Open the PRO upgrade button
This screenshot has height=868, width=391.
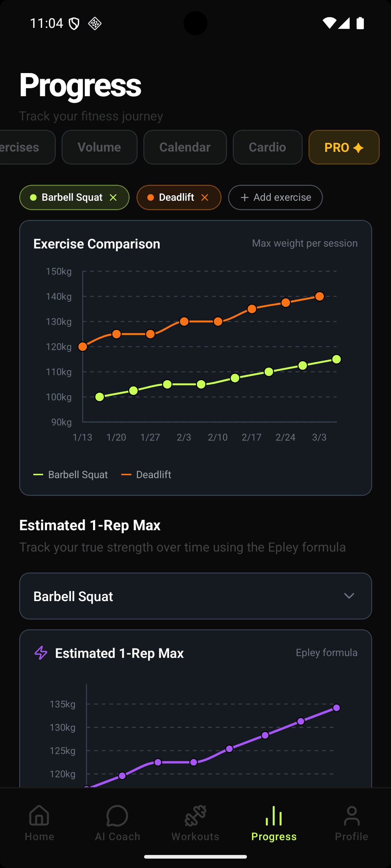pyautogui.click(x=344, y=147)
